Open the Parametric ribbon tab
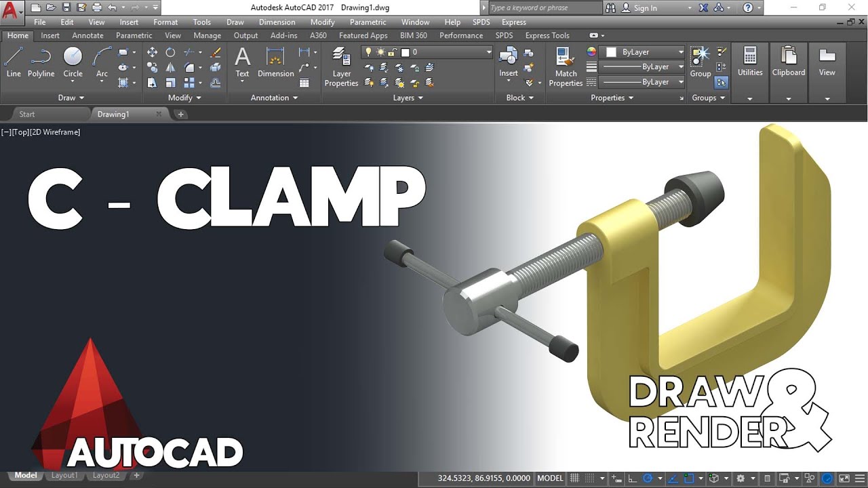This screenshot has width=868, height=488. (134, 35)
